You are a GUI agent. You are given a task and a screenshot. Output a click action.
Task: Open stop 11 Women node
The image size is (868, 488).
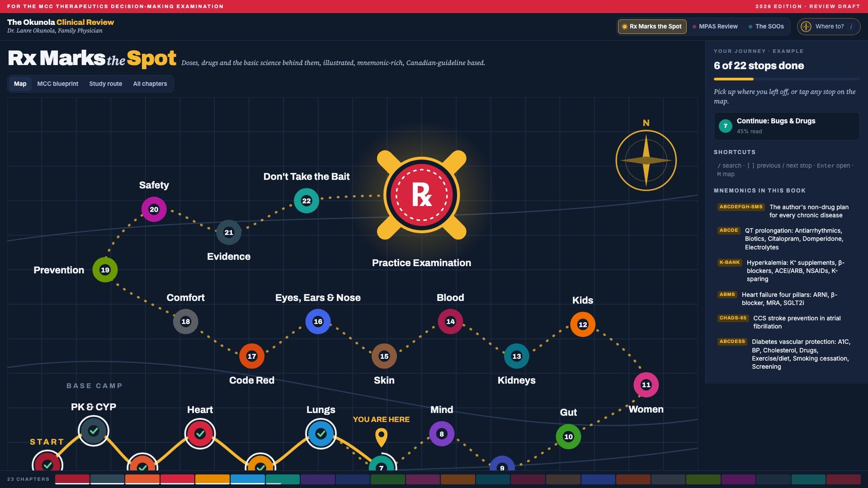(646, 385)
